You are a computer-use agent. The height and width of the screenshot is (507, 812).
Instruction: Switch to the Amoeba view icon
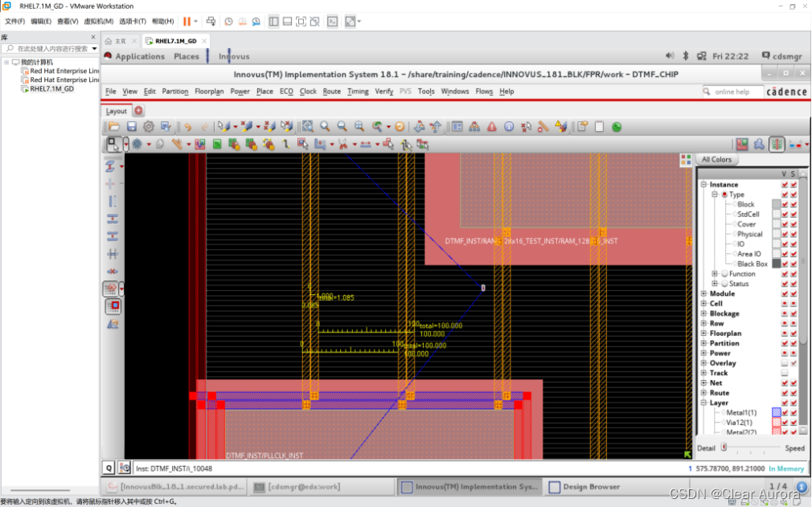pos(759,145)
